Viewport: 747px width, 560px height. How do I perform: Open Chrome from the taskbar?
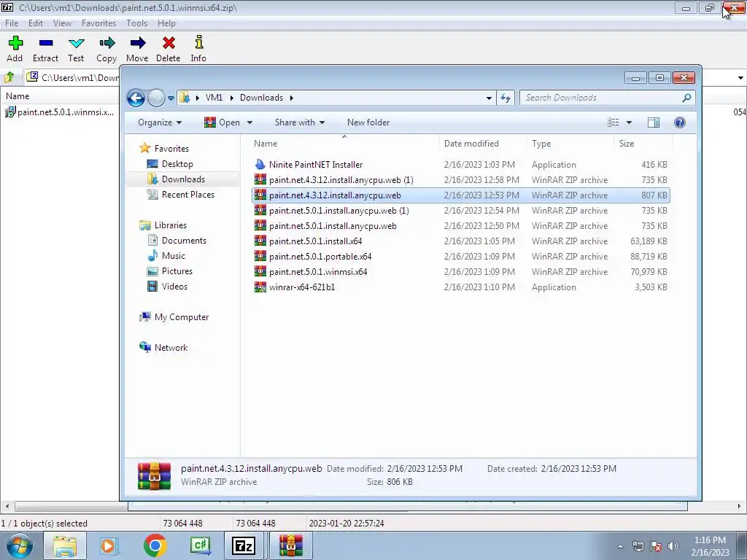tap(155, 545)
